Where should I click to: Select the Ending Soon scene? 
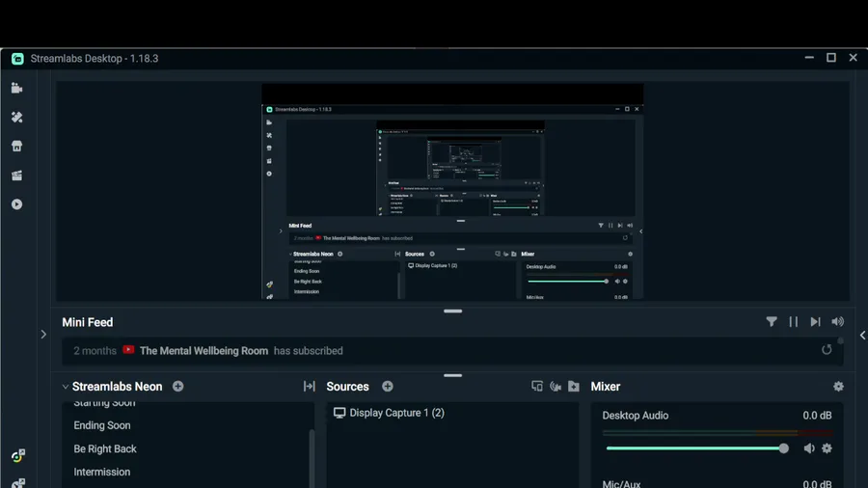tap(102, 425)
